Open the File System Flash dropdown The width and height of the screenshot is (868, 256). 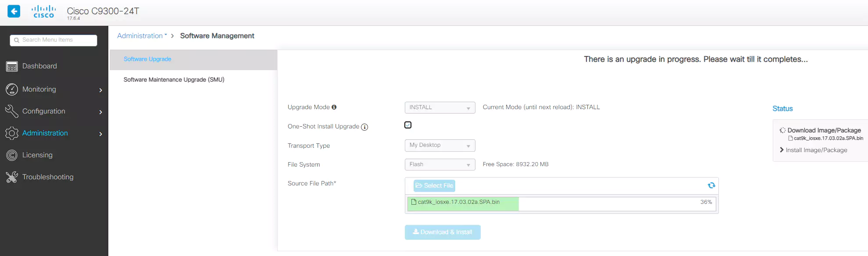click(x=439, y=164)
